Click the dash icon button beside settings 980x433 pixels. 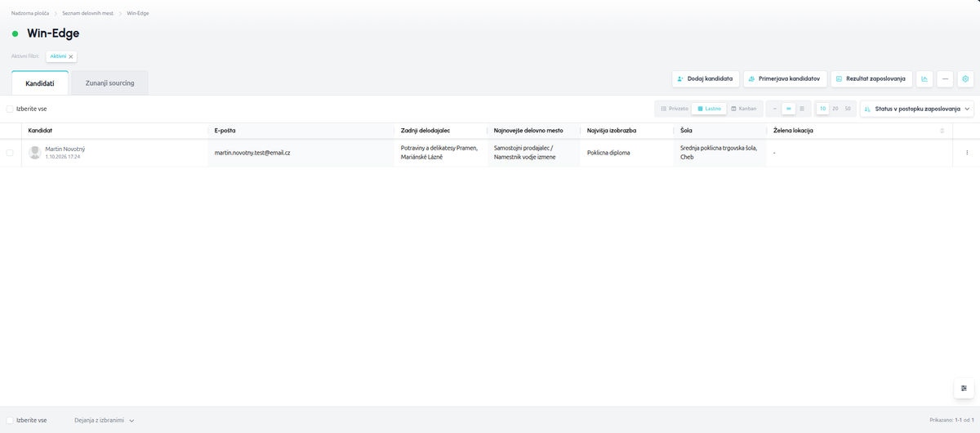[945, 79]
